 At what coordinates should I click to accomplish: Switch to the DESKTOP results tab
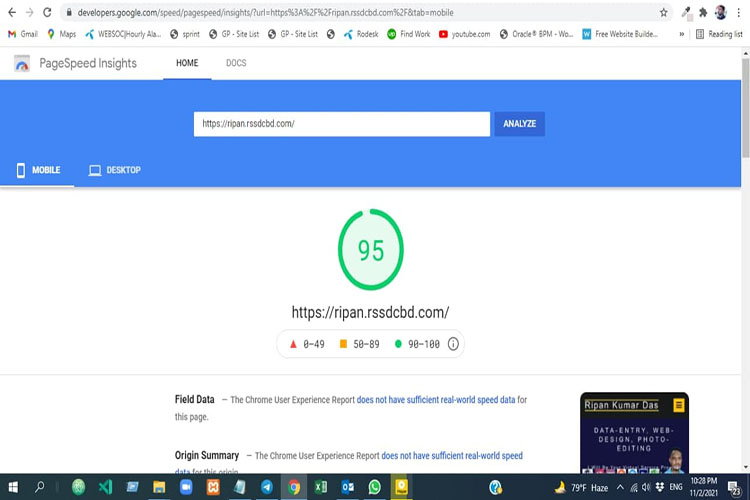coord(115,170)
